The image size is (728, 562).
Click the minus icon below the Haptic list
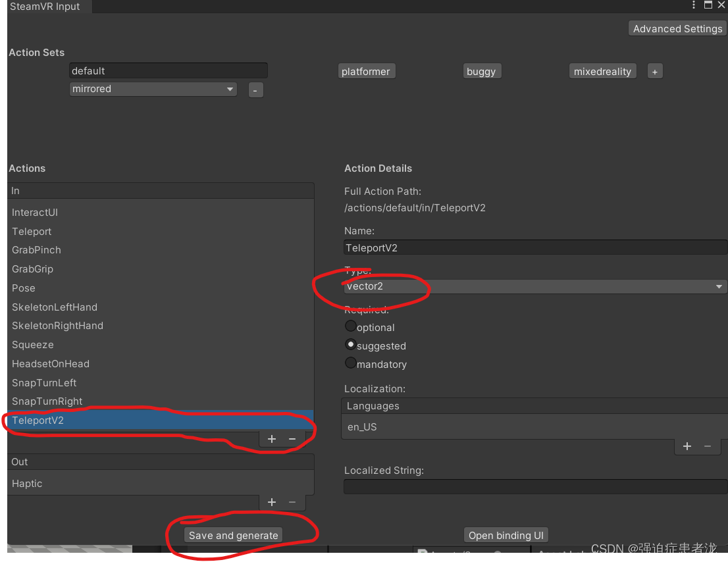pos(292,502)
